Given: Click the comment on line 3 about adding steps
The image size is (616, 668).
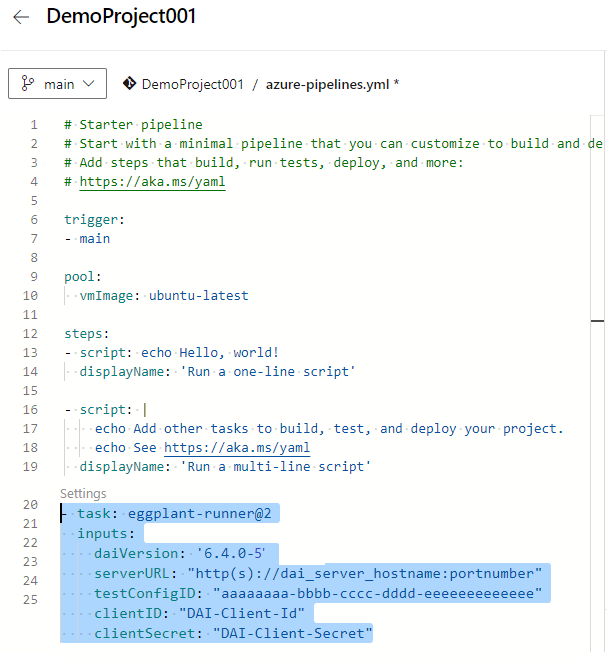Looking at the screenshot, I should 263,163.
